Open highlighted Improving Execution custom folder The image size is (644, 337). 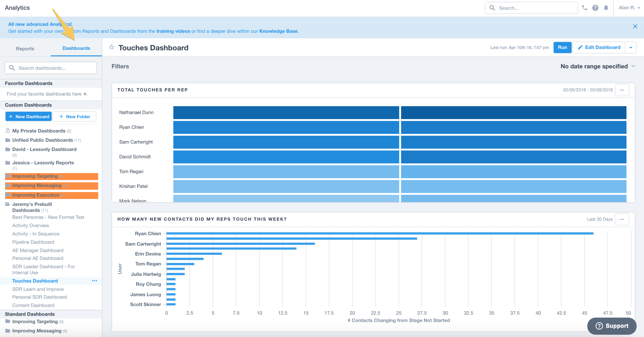pos(52,195)
